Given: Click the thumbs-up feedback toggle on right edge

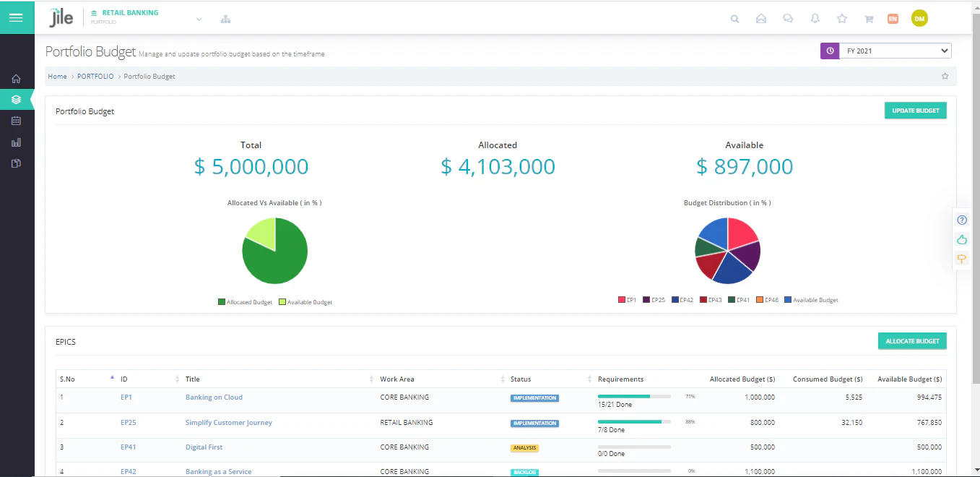Looking at the screenshot, I should (x=962, y=239).
